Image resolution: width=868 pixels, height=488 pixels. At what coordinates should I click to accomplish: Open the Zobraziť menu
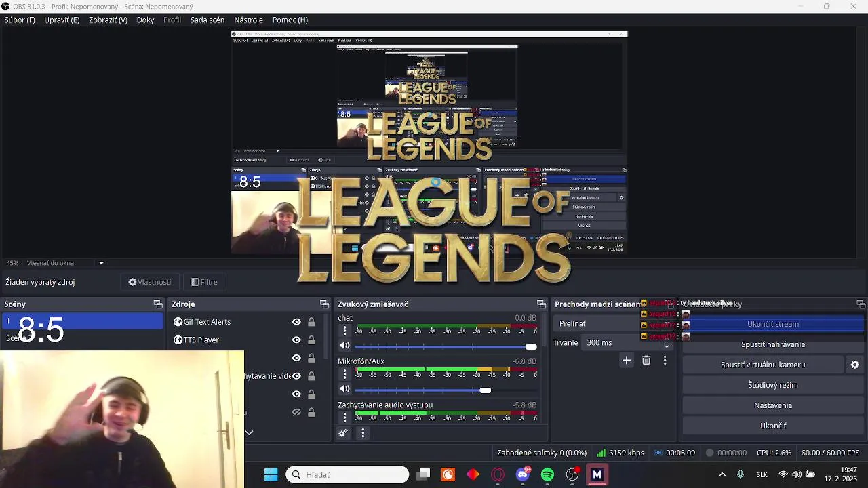point(108,20)
